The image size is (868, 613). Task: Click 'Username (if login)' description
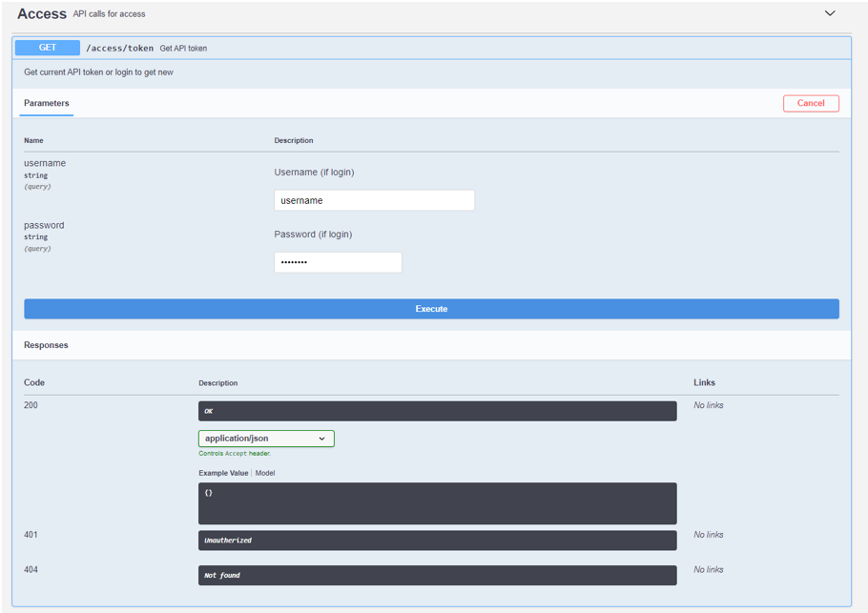coord(314,172)
